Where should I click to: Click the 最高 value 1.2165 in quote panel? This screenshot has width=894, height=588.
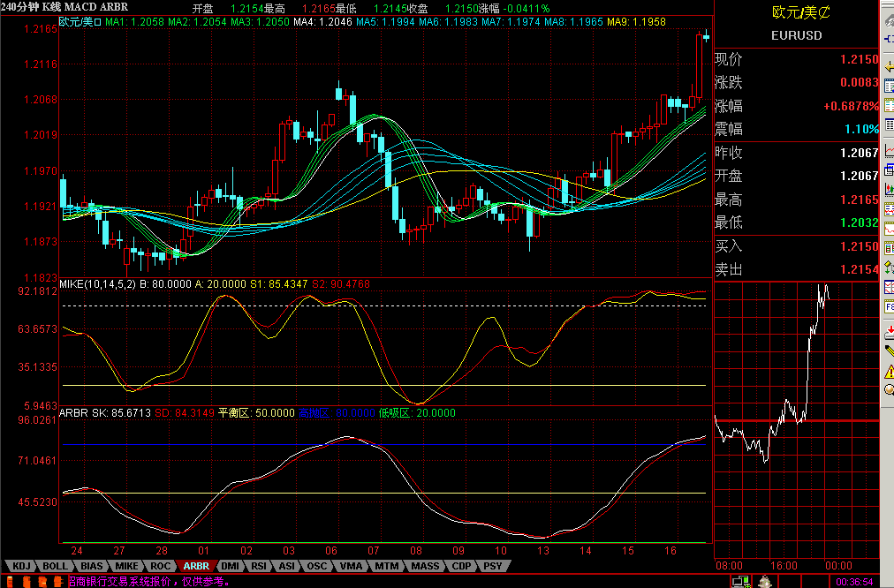[x=860, y=200]
